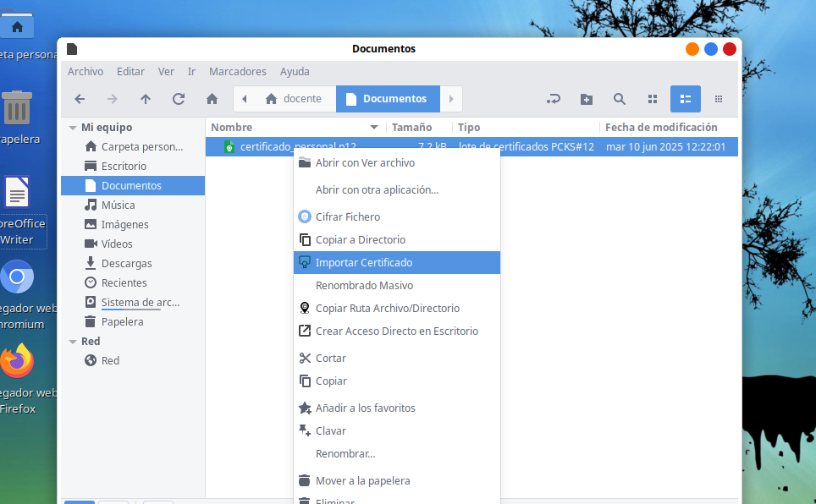The width and height of the screenshot is (816, 504).
Task: Collapse the Mi equipo sidebar section
Action: pyautogui.click(x=73, y=128)
